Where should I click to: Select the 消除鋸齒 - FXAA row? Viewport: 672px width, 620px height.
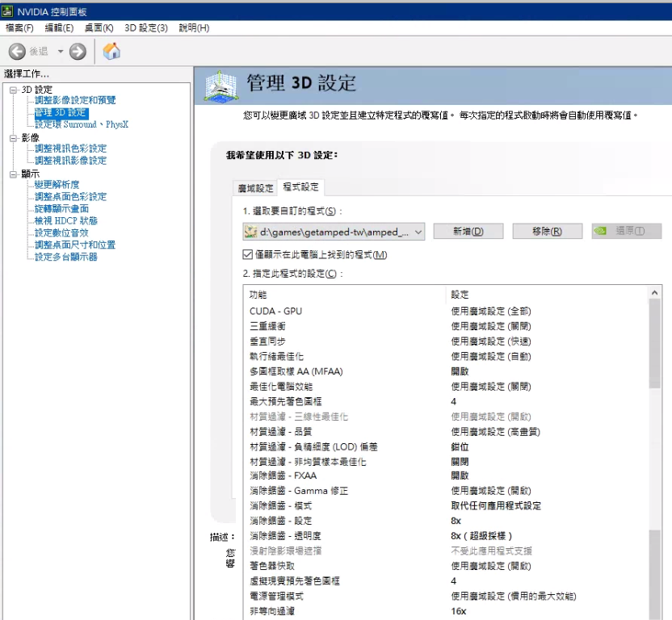click(x=446, y=475)
